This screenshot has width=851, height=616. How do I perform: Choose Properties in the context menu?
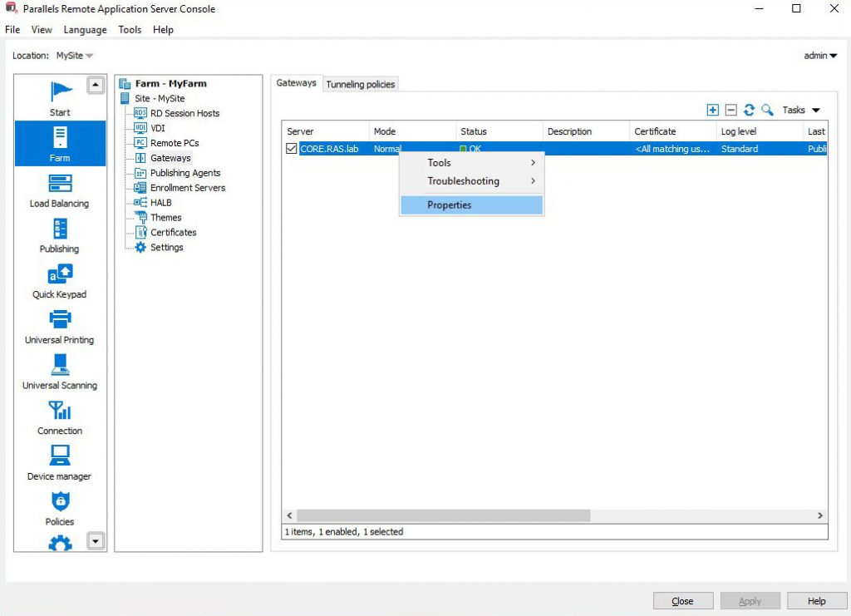[x=472, y=205]
